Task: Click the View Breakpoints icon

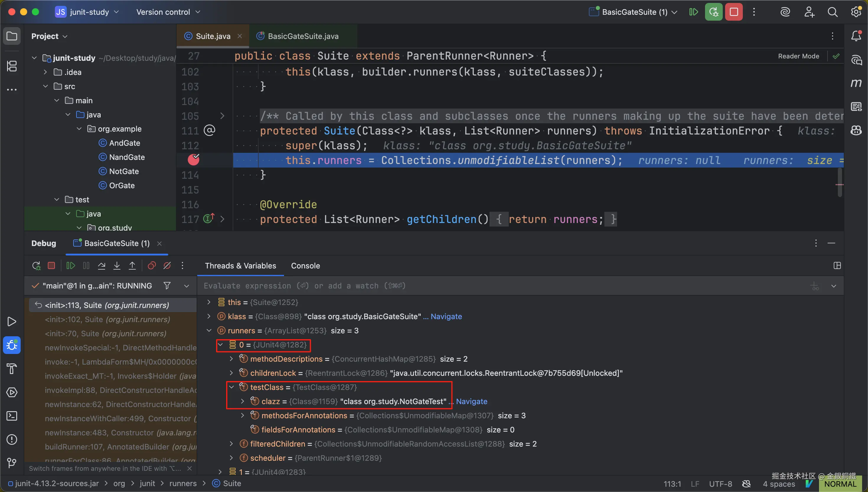Action: pyautogui.click(x=151, y=265)
